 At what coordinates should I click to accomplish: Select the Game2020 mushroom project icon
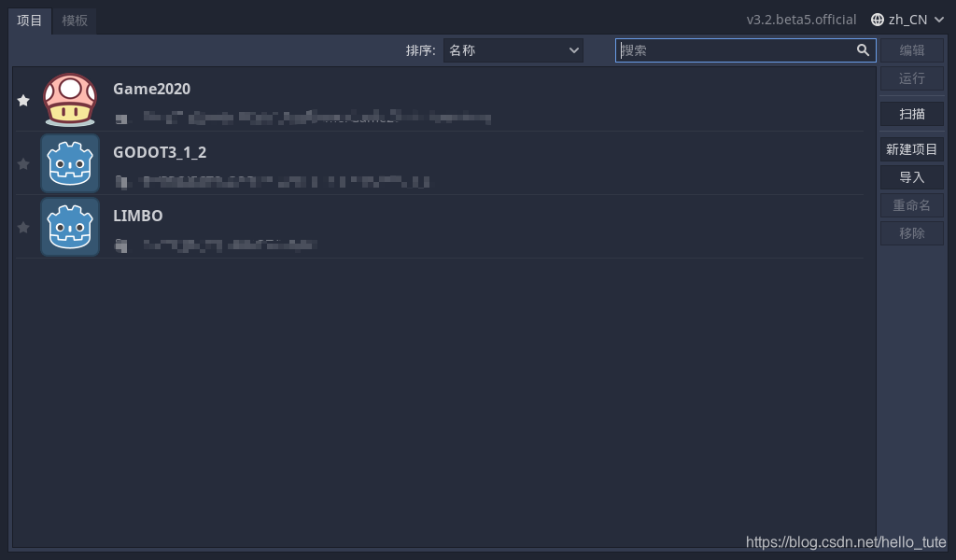70,99
